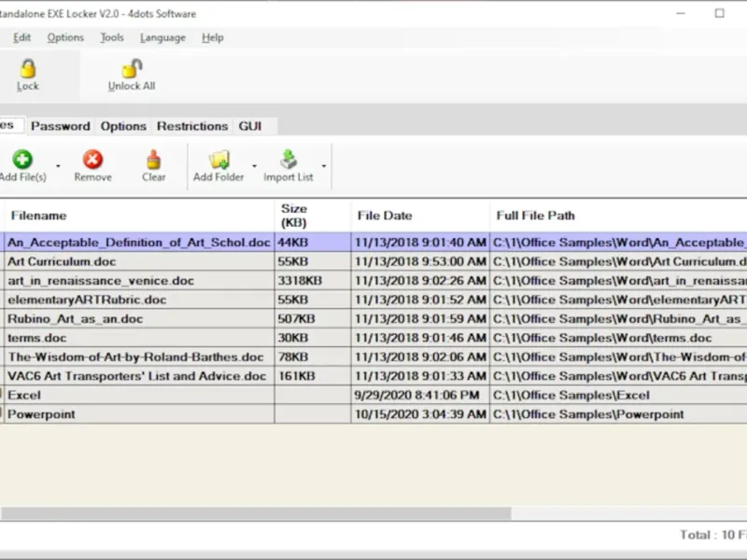Open the Tools menu
The height and width of the screenshot is (560, 747).
coord(112,37)
